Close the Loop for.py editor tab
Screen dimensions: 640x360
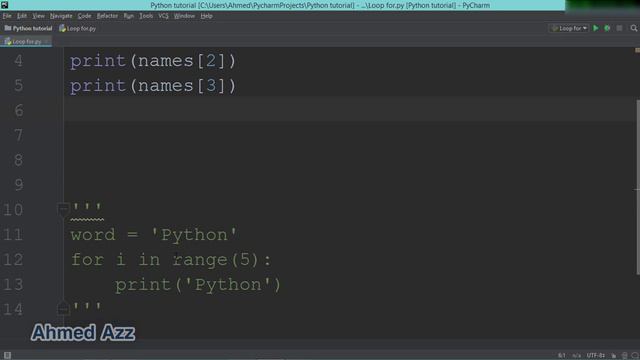47,41
